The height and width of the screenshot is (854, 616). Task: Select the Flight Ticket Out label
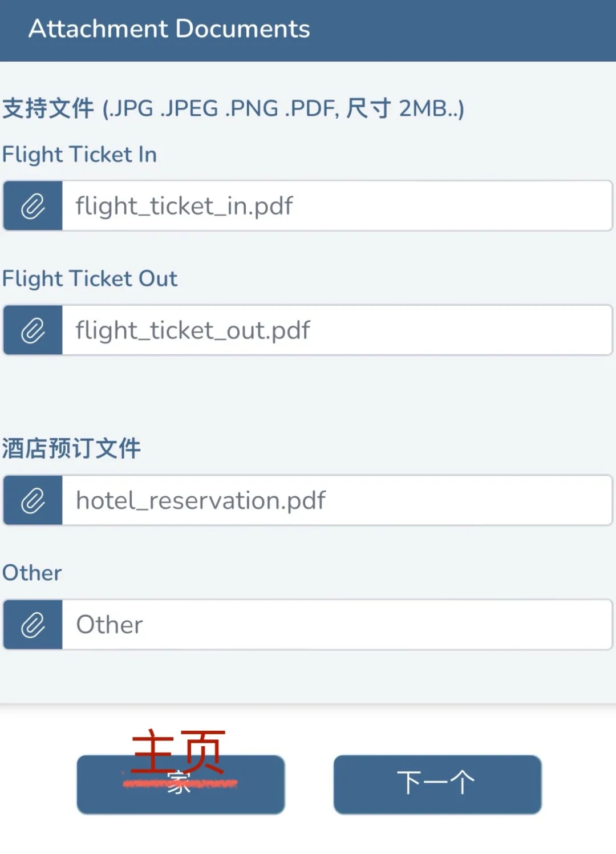click(90, 279)
